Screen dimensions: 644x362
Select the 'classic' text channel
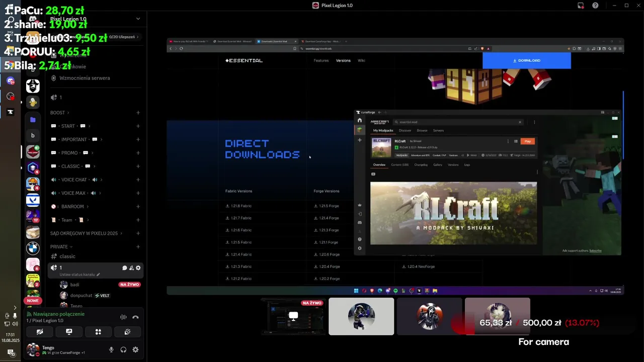67,256
